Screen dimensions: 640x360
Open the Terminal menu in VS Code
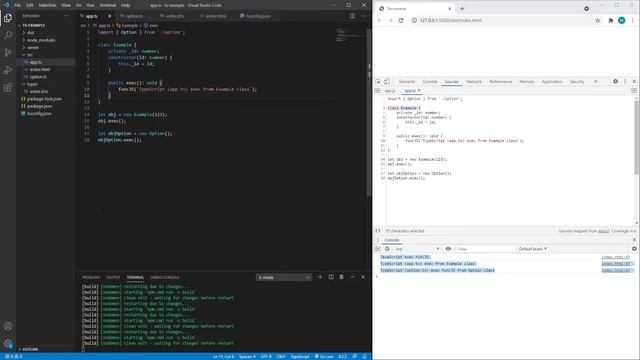[108, 5]
